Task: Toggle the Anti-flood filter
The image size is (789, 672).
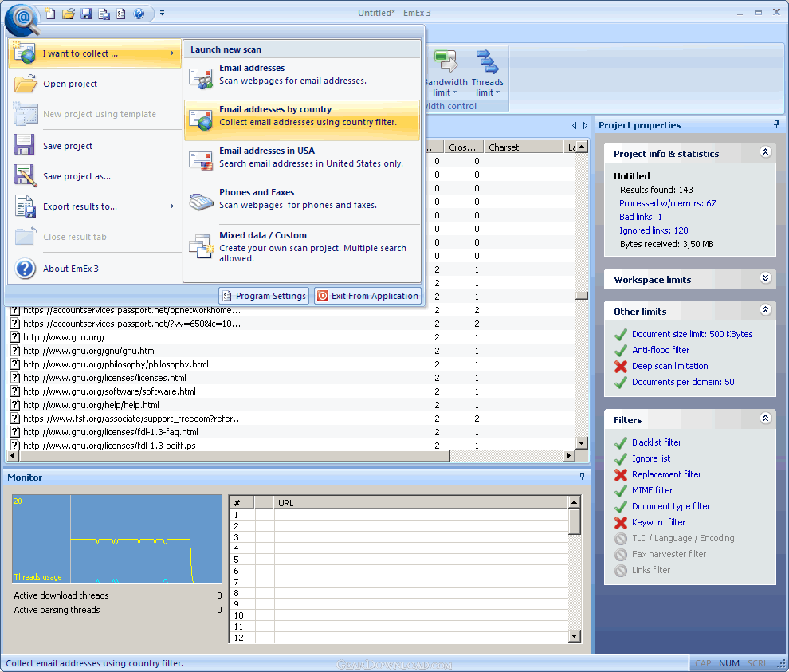Action: click(x=661, y=350)
